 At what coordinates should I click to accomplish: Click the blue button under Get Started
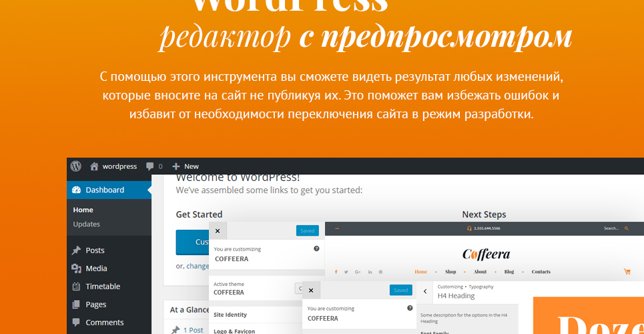(192, 242)
